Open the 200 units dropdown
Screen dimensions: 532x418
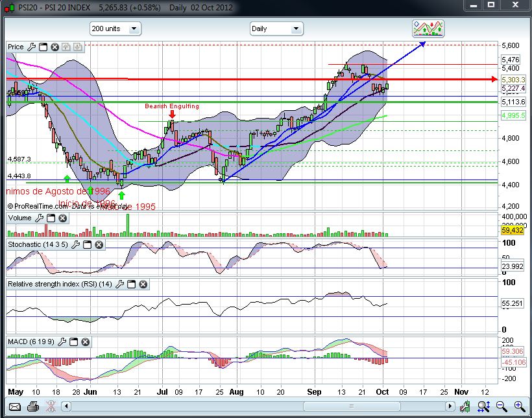pyautogui.click(x=115, y=29)
